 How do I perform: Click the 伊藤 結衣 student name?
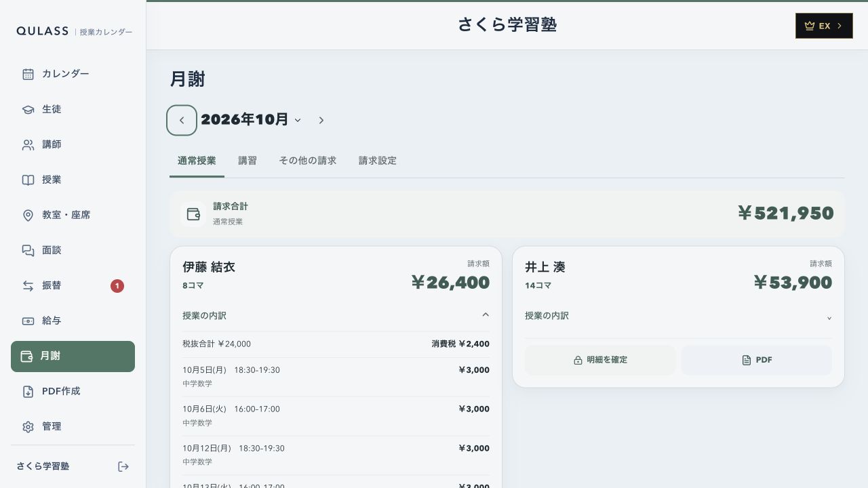[x=209, y=267]
